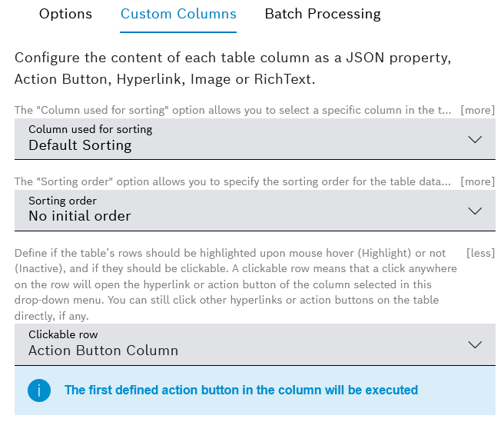Click the truncated Sorting order option description

(232, 181)
